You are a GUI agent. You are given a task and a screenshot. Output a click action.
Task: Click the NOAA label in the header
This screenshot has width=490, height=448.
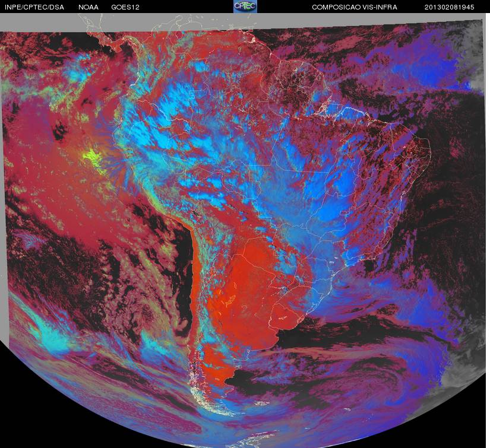(x=88, y=7)
